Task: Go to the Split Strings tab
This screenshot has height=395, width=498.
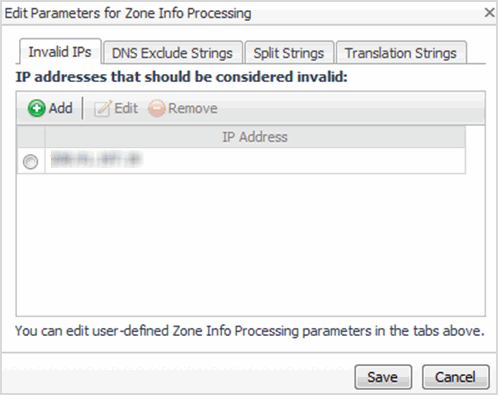Action: click(x=289, y=53)
